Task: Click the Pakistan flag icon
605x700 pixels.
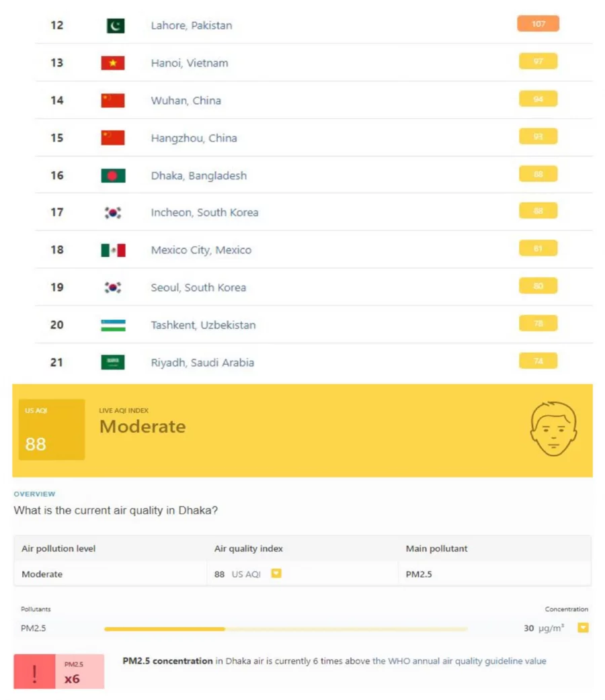Action: click(x=115, y=26)
